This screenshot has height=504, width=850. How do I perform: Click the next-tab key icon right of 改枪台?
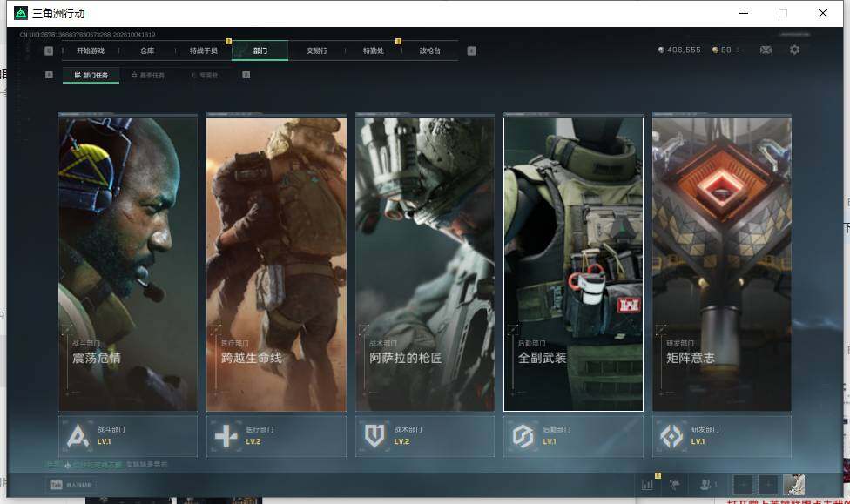(x=472, y=51)
